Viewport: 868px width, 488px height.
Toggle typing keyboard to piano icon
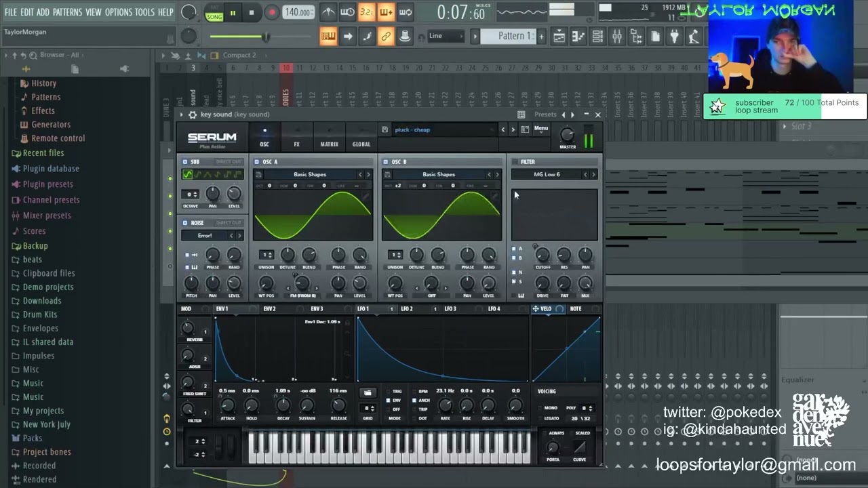(x=328, y=36)
